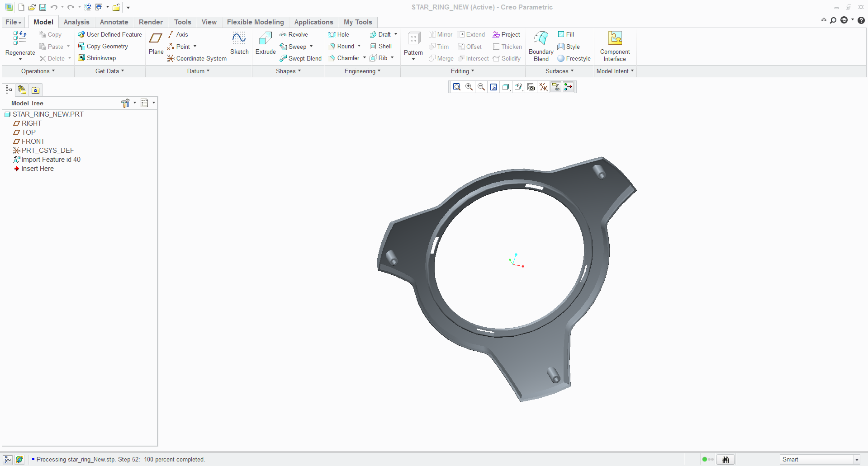Select Import Feature id 40 in tree
Viewport: 868px width, 466px height.
pos(47,160)
